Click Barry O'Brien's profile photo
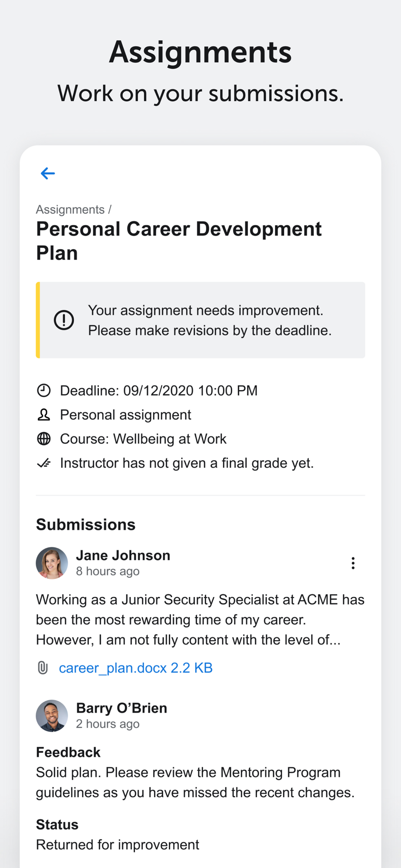Image resolution: width=401 pixels, height=868 pixels. click(x=52, y=716)
